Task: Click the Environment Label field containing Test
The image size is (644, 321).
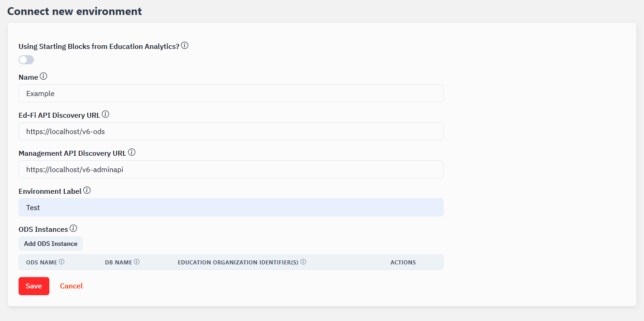Action: 231,207
